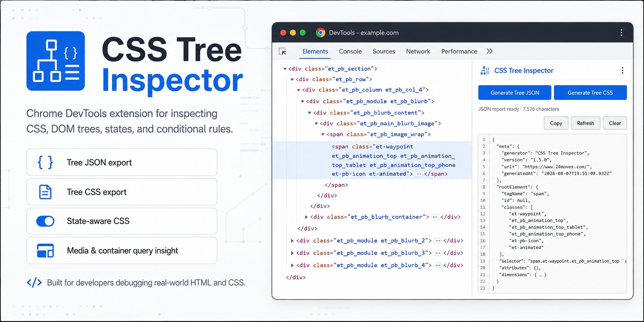Click the code brackets icon near 'Built for developers'
Image resolution: width=644 pixels, height=322 pixels.
[x=34, y=282]
